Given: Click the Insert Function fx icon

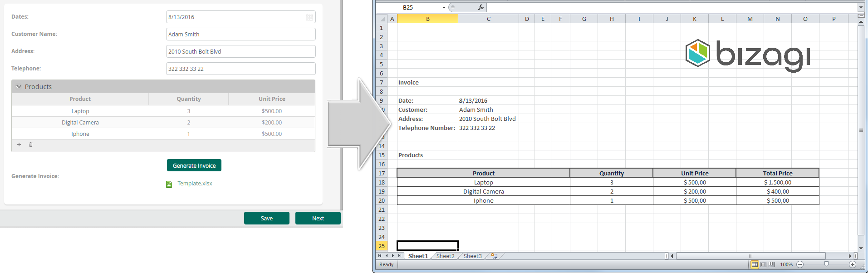Looking at the screenshot, I should [481, 7].
